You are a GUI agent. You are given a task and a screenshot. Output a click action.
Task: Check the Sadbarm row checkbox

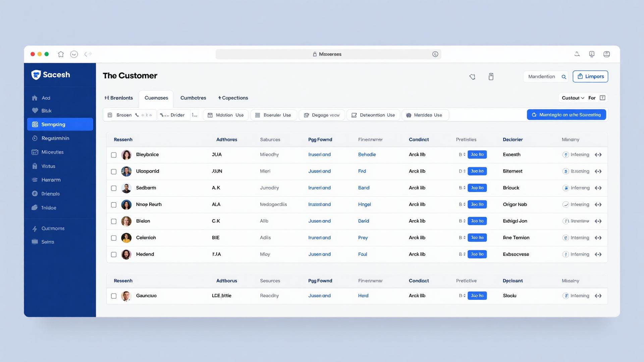click(x=114, y=188)
